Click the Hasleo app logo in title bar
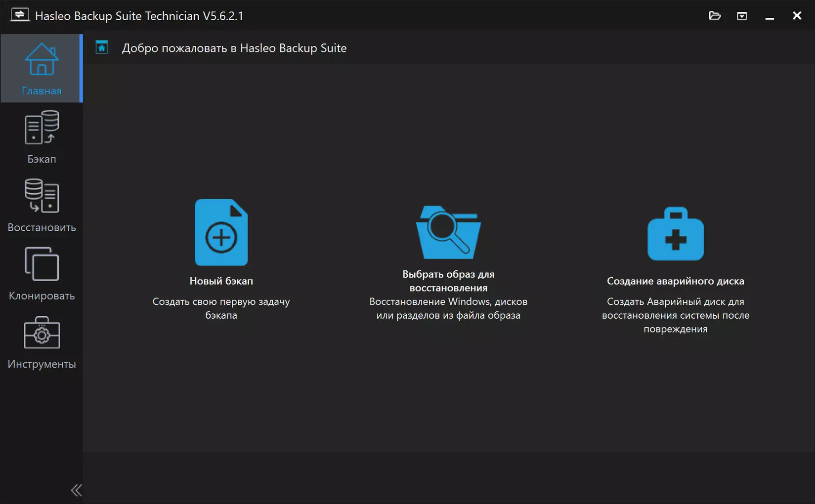 pos(20,15)
